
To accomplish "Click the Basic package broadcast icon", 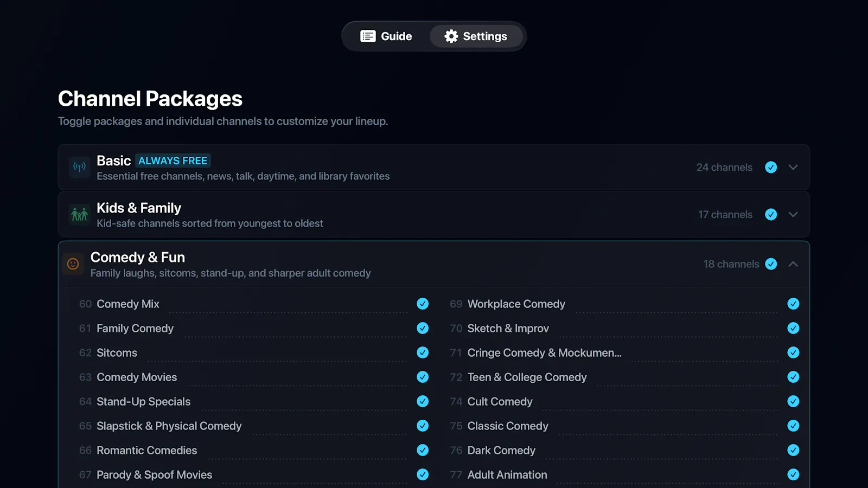I will coord(80,167).
